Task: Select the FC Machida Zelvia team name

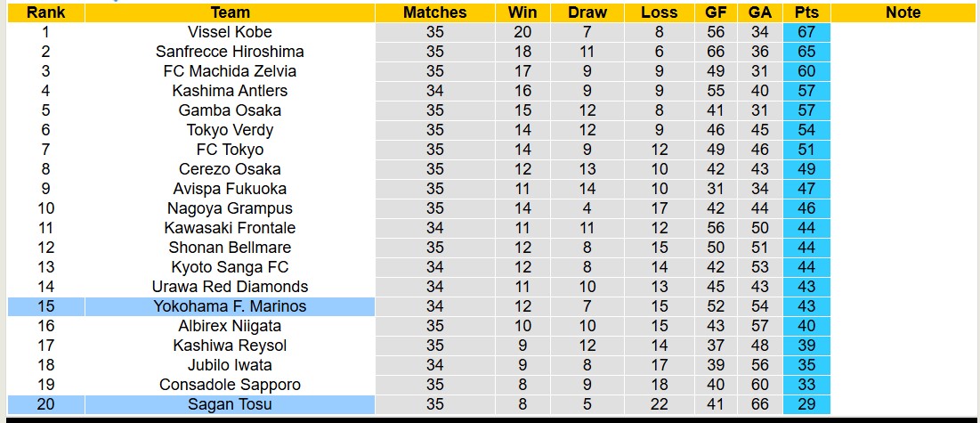Action: point(230,71)
